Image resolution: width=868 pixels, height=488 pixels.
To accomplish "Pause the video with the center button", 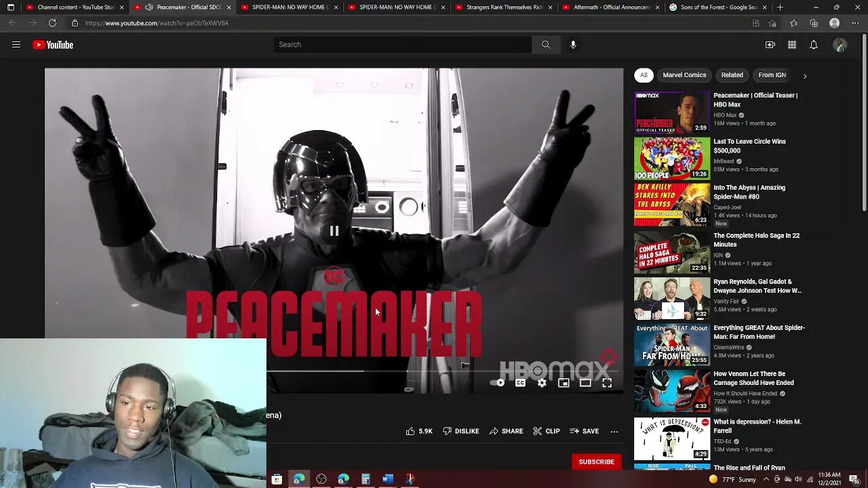I will click(334, 231).
